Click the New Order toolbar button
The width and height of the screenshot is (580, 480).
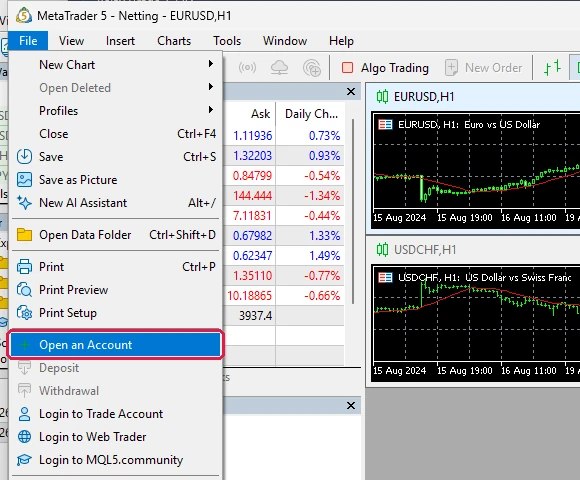pyautogui.click(x=483, y=68)
